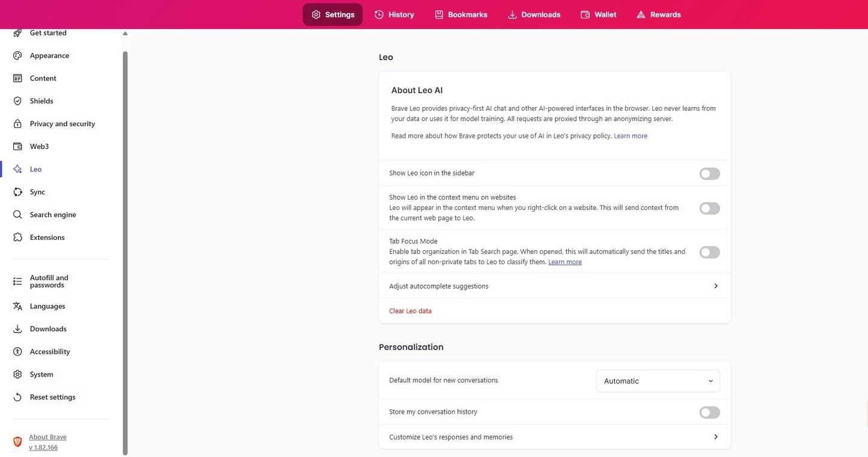The image size is (868, 457).
Task: Select the Search engine section
Action: (53, 214)
